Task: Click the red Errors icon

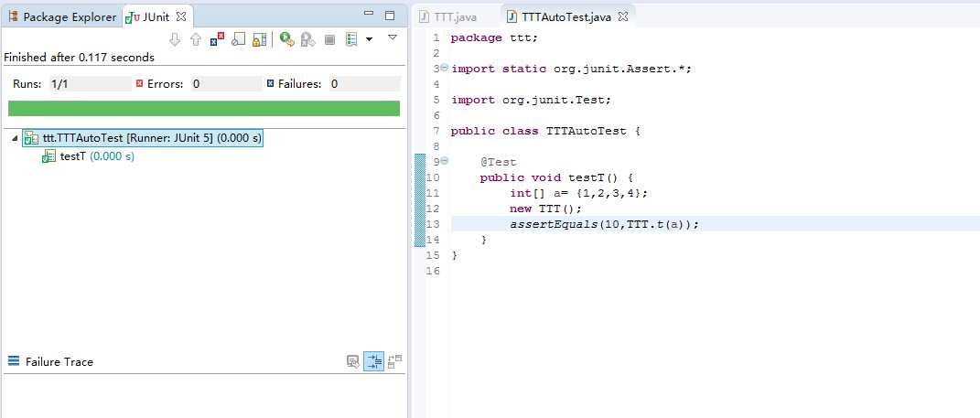Action: (139, 84)
